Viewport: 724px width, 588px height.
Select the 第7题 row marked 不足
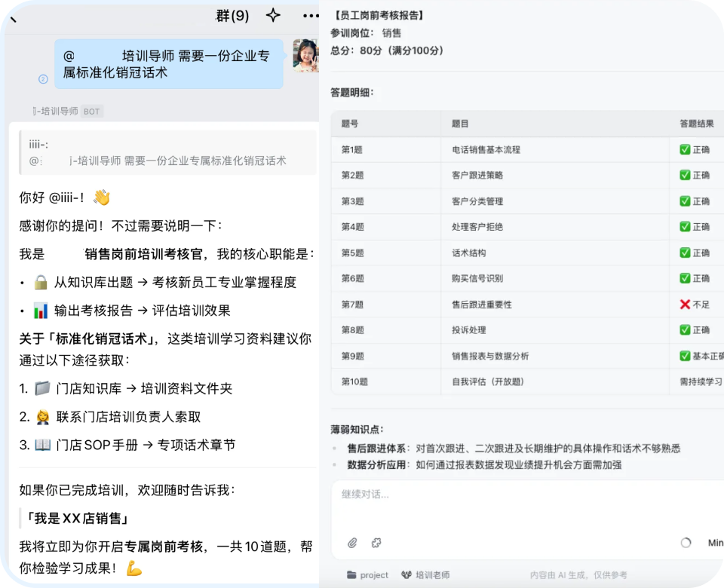[x=527, y=305]
